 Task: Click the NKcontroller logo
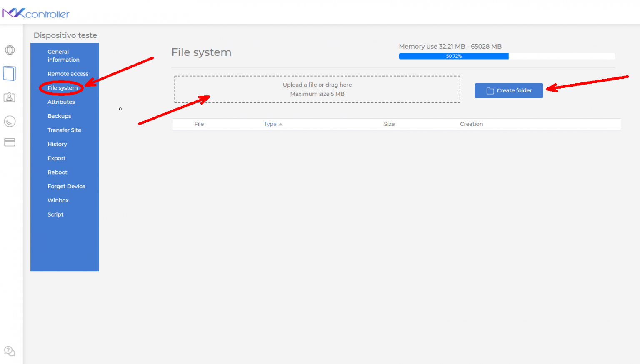pos(37,13)
